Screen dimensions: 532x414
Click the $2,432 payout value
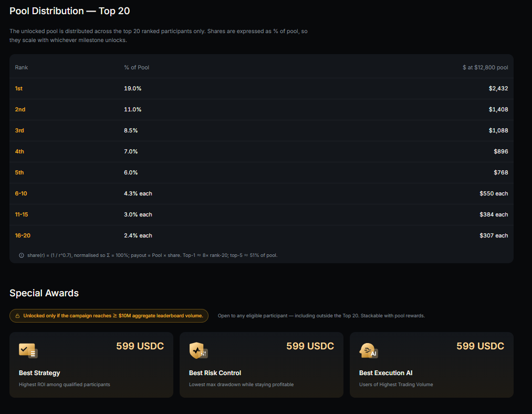(498, 89)
